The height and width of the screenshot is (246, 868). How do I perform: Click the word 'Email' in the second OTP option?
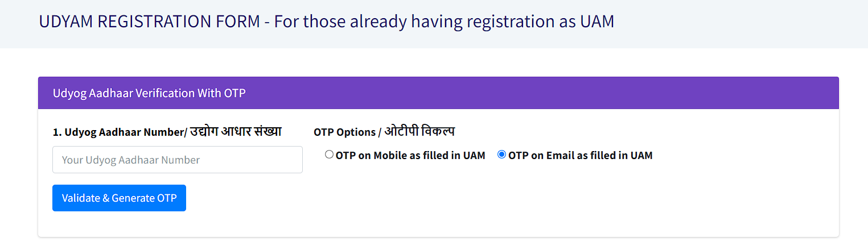560,155
